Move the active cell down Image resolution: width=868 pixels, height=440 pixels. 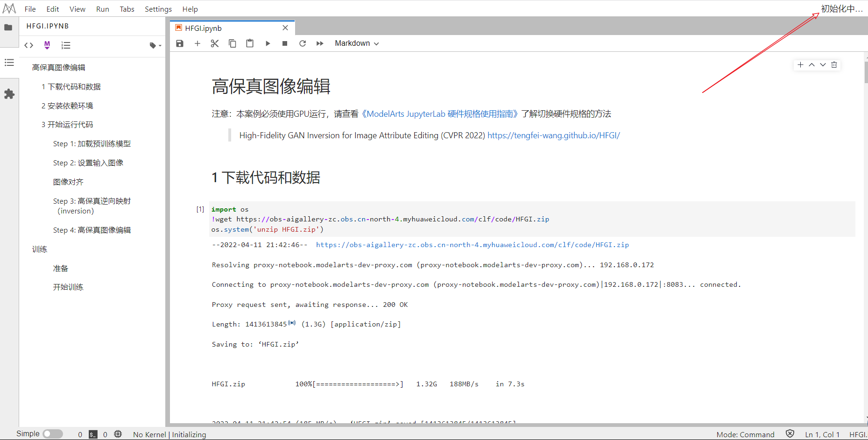pos(823,65)
